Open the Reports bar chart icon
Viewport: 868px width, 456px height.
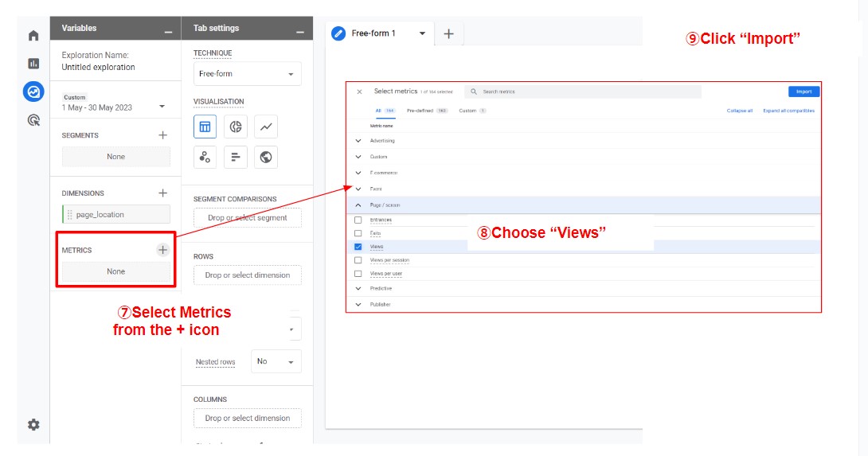(33, 64)
